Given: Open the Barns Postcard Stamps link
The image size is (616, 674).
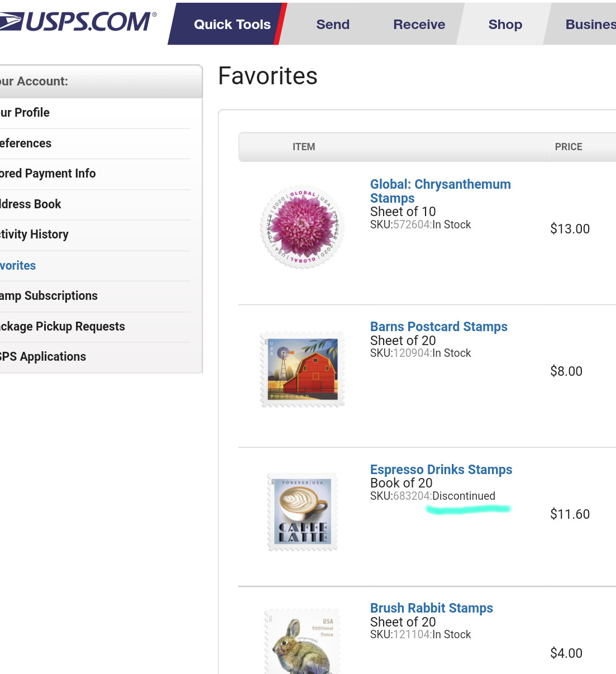Looking at the screenshot, I should point(438,327).
